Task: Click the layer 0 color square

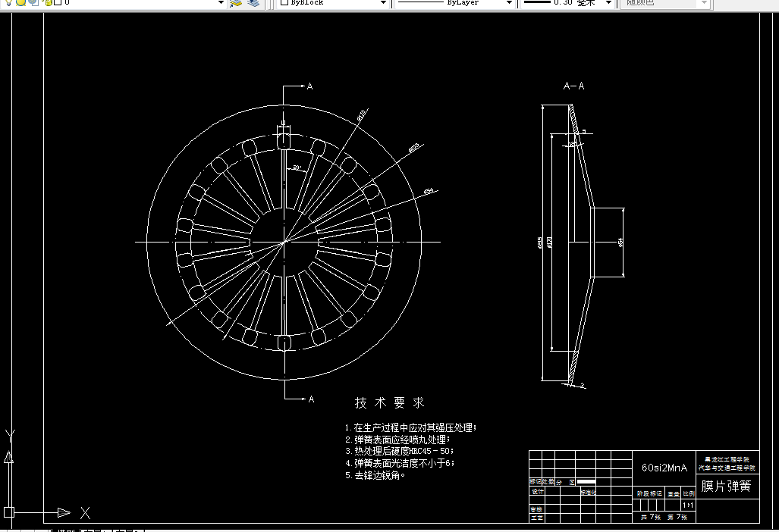Action: pyautogui.click(x=58, y=2)
